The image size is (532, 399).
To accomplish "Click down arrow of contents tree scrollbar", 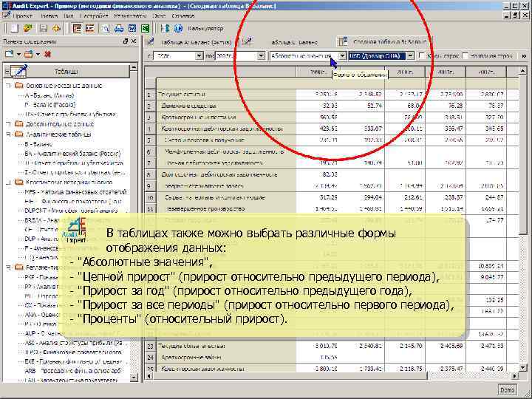I will 133,377.
